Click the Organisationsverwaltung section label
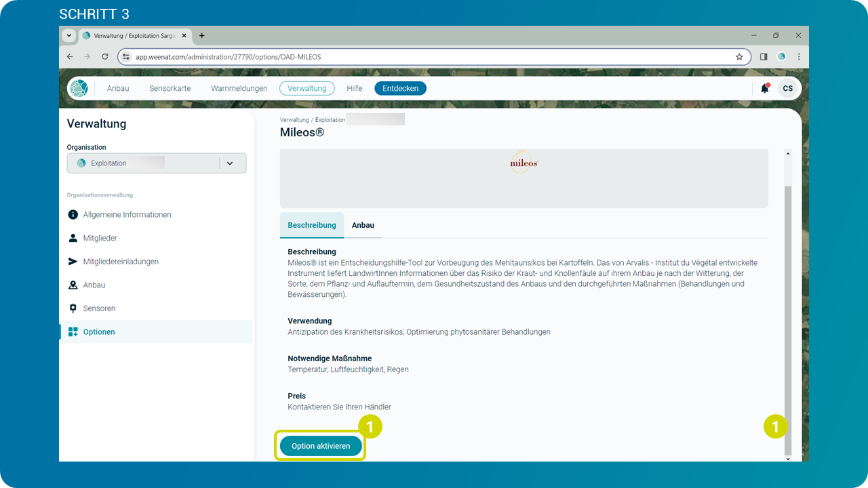Screen dimensions: 868x488 (x=100, y=195)
